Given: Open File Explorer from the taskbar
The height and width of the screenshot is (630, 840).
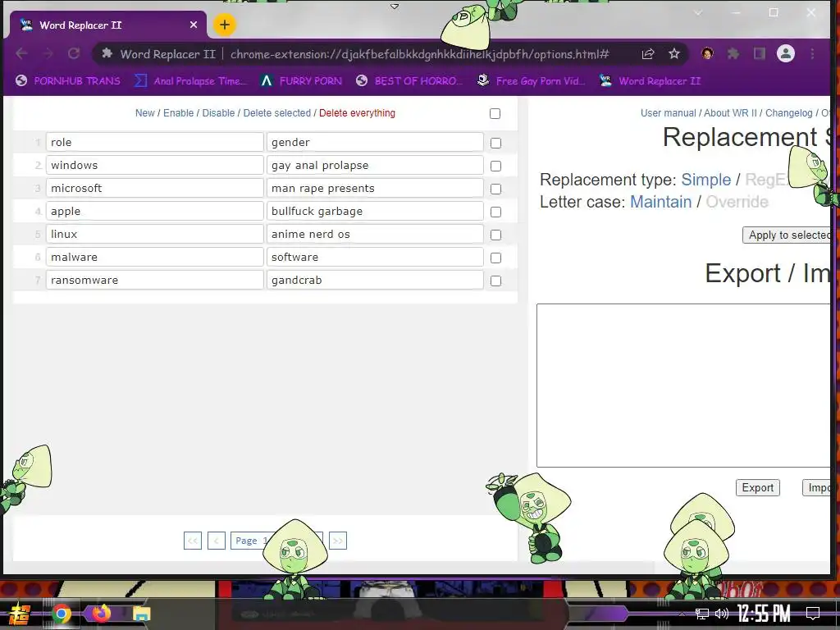Looking at the screenshot, I should pyautogui.click(x=141, y=614).
